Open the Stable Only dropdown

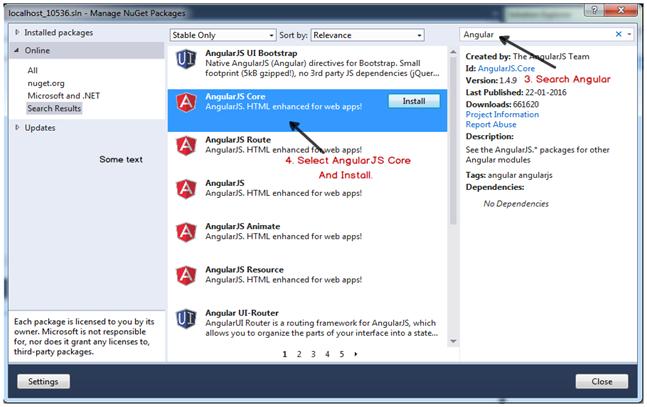222,35
